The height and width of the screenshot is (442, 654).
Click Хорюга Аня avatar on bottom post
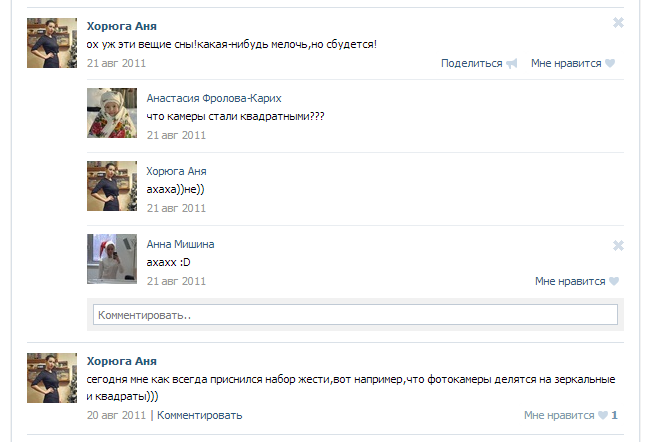(x=52, y=377)
